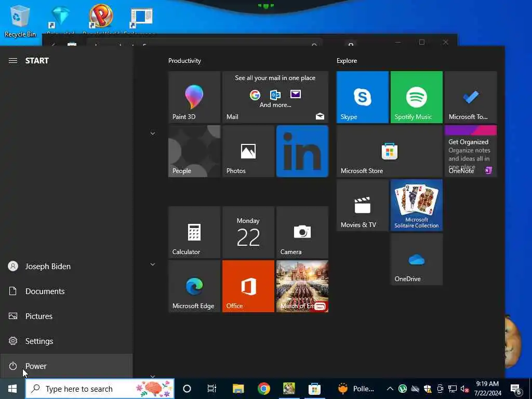Launch the Skype tile
532x399 pixels.
click(362, 97)
